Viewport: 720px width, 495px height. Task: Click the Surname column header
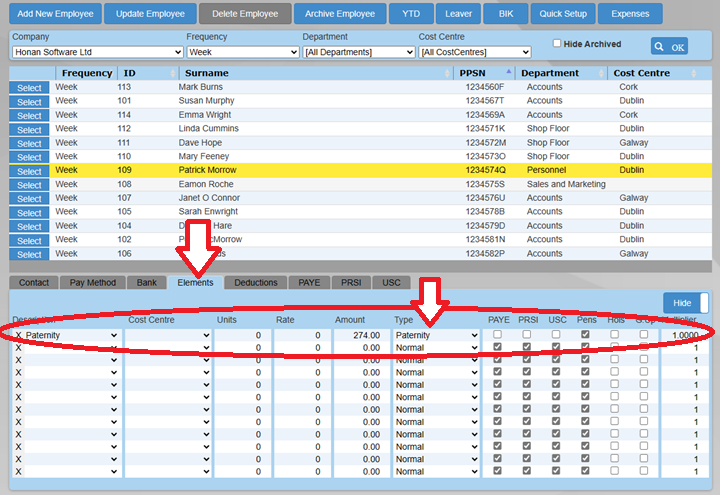click(x=205, y=73)
